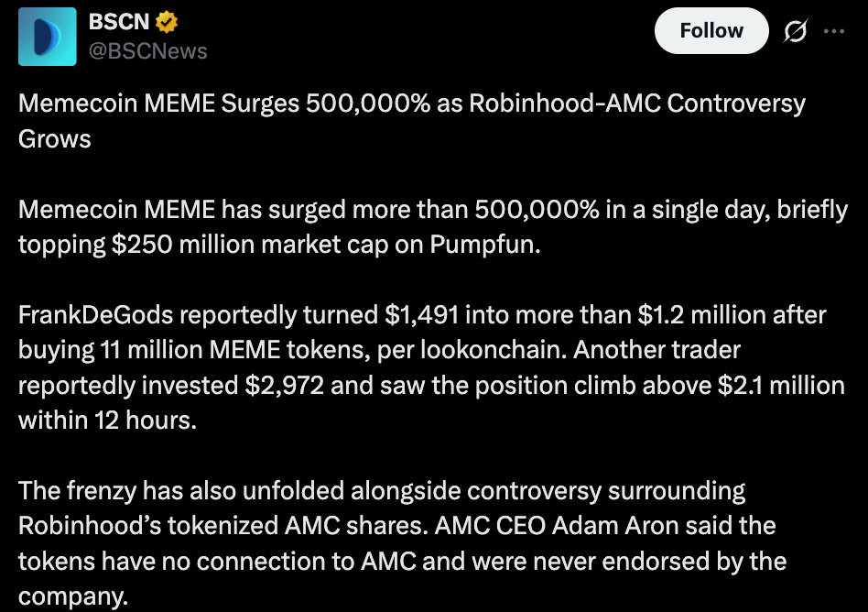
Task: Click the word 'Pumpfun' in the post
Action: coord(482,245)
